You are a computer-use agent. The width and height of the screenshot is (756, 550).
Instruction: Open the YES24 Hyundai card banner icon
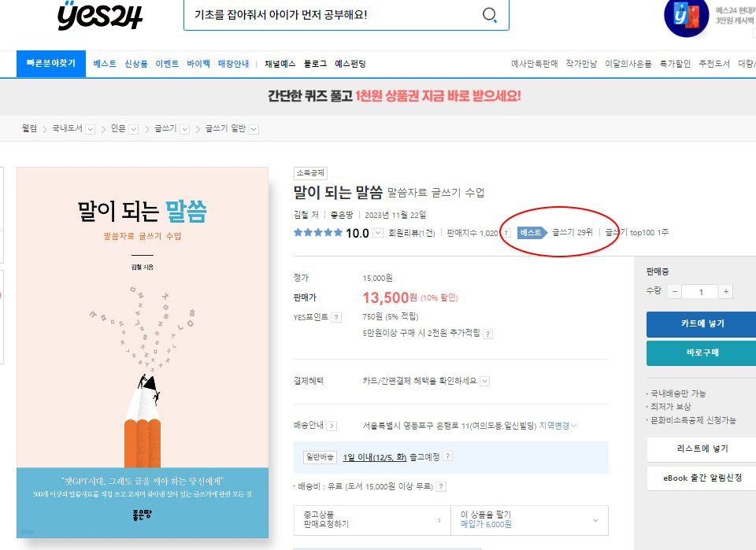pyautogui.click(x=686, y=17)
